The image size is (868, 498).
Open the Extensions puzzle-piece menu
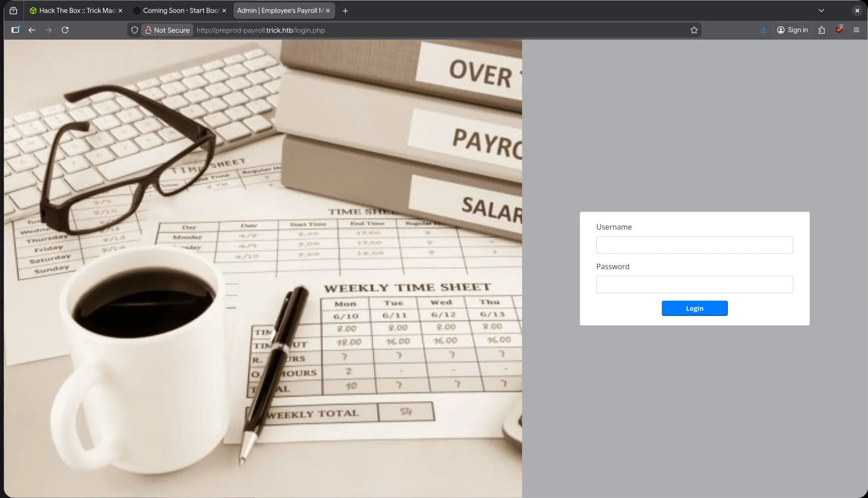tap(821, 30)
